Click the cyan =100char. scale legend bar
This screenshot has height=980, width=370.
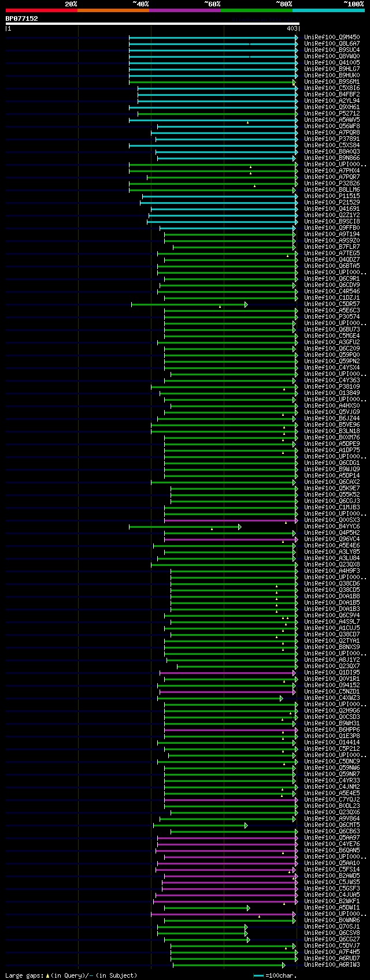[259, 976]
